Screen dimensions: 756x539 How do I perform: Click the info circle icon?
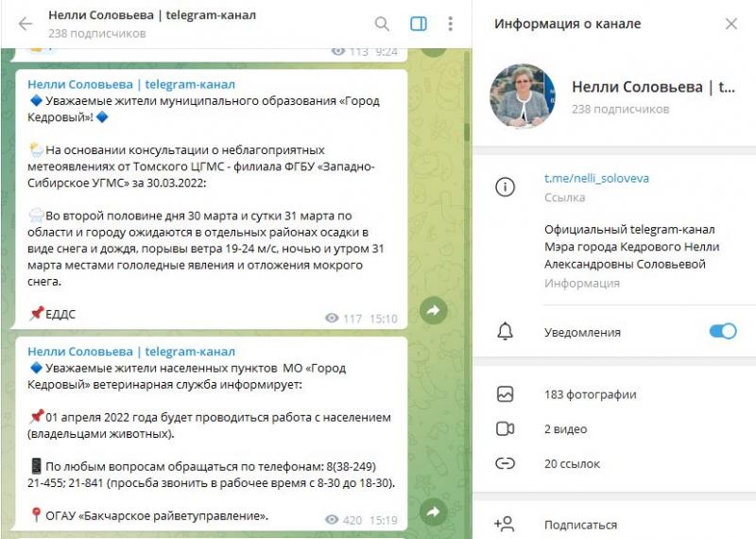point(505,186)
